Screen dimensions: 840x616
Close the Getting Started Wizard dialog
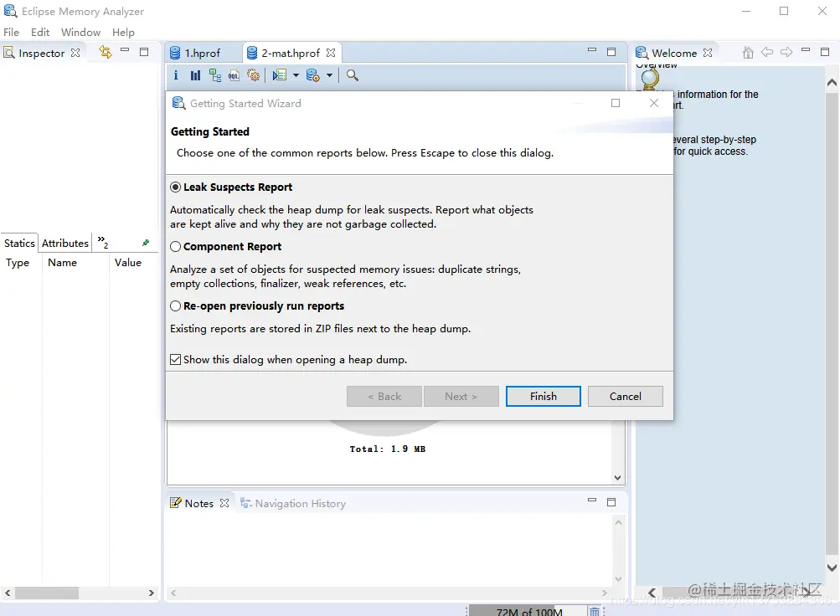[x=654, y=103]
